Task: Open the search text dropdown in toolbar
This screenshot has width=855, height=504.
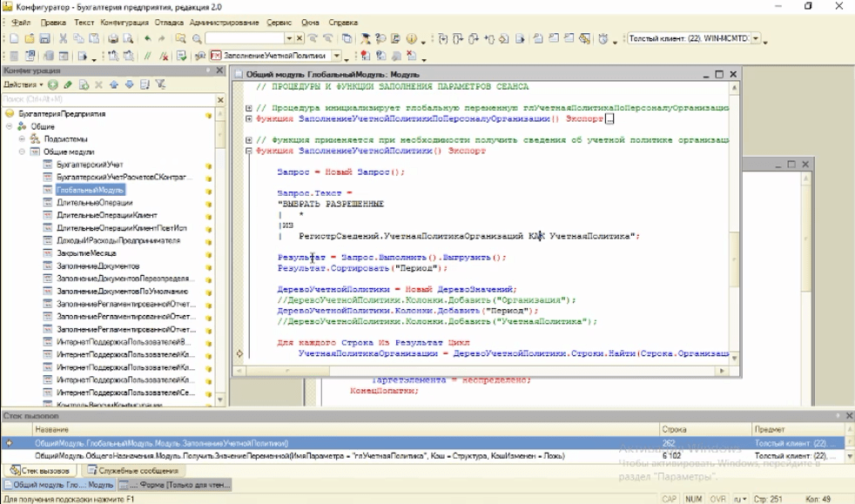Action: click(289, 38)
